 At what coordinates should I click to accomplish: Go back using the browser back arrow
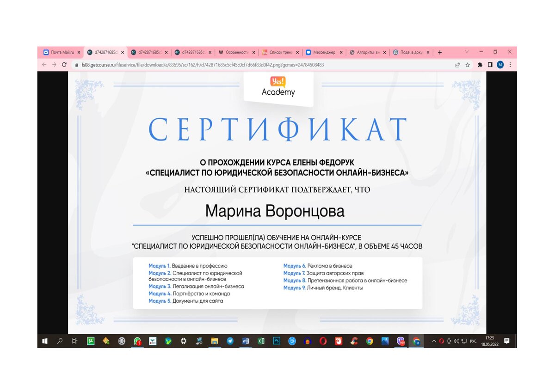[x=44, y=65]
